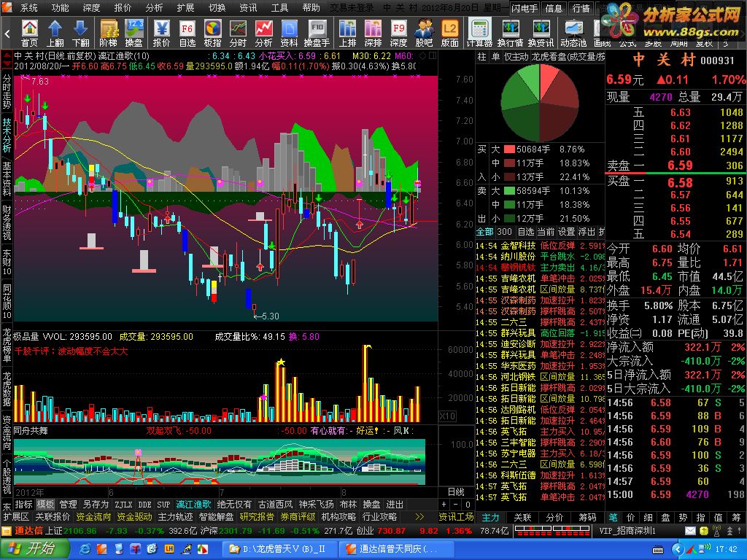Select the 财务透视 side tab
747x560 pixels.
[x=7, y=223]
